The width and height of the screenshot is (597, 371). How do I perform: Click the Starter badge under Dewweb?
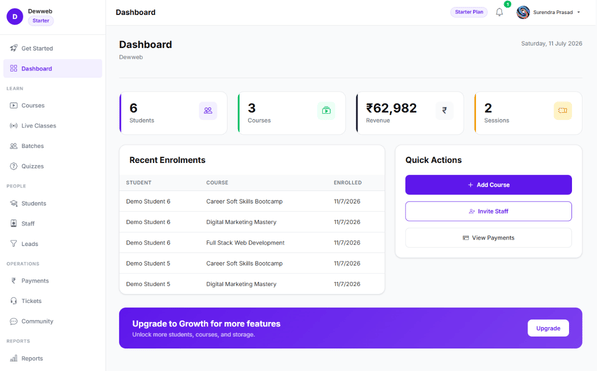pos(41,21)
